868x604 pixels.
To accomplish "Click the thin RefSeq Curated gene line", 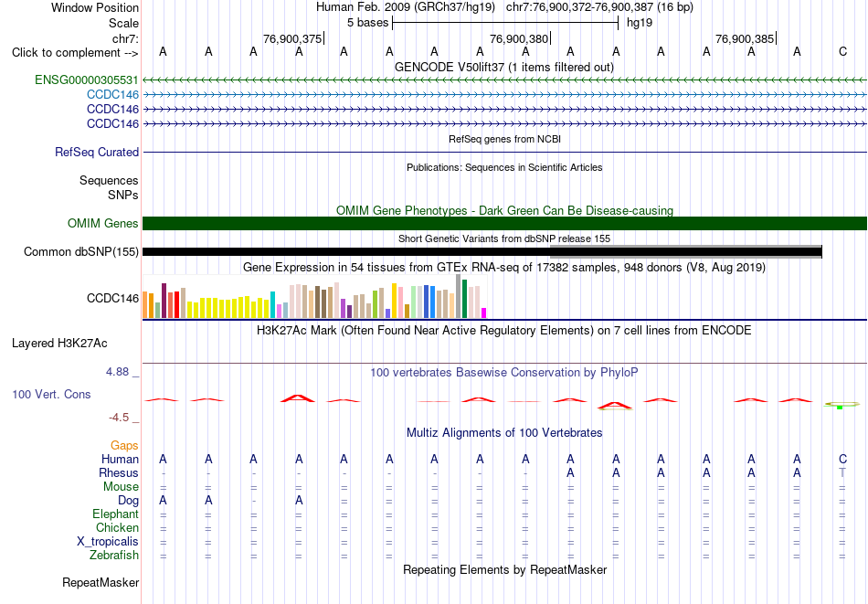I will pos(505,153).
